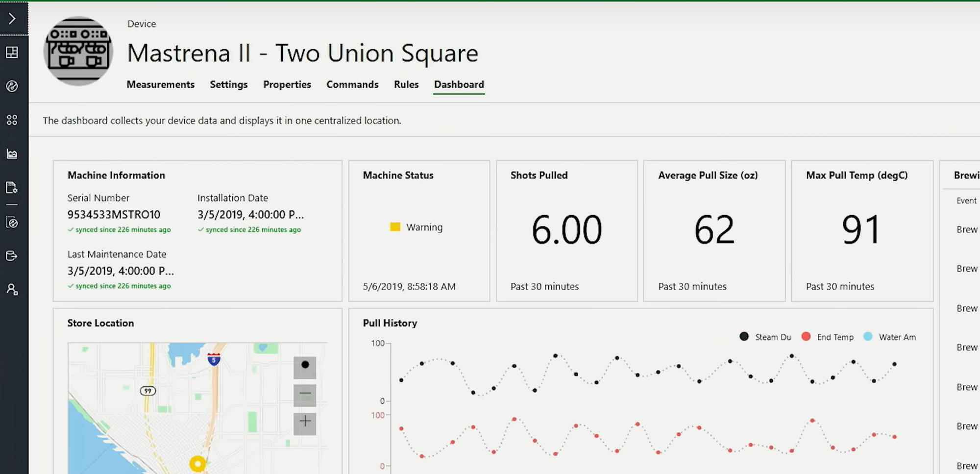Click the Pull History chart title
980x474 pixels.
click(x=390, y=323)
